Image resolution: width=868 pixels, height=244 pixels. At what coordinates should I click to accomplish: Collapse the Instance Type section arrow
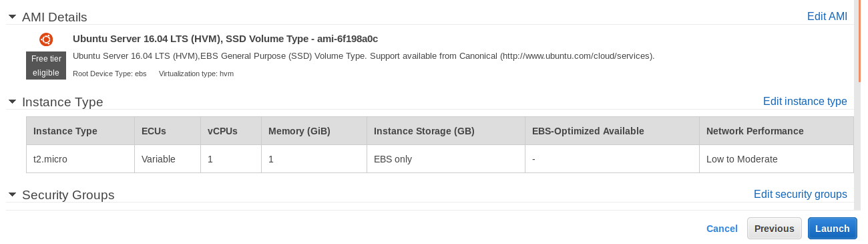coord(12,102)
